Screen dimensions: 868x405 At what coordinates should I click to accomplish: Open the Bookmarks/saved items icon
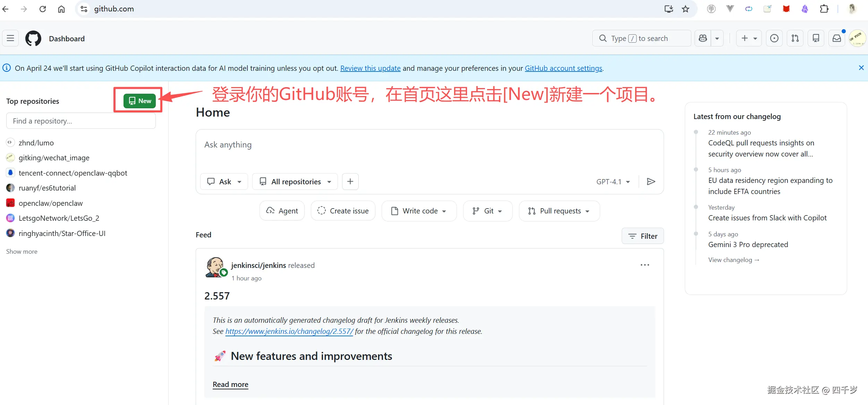coord(816,38)
